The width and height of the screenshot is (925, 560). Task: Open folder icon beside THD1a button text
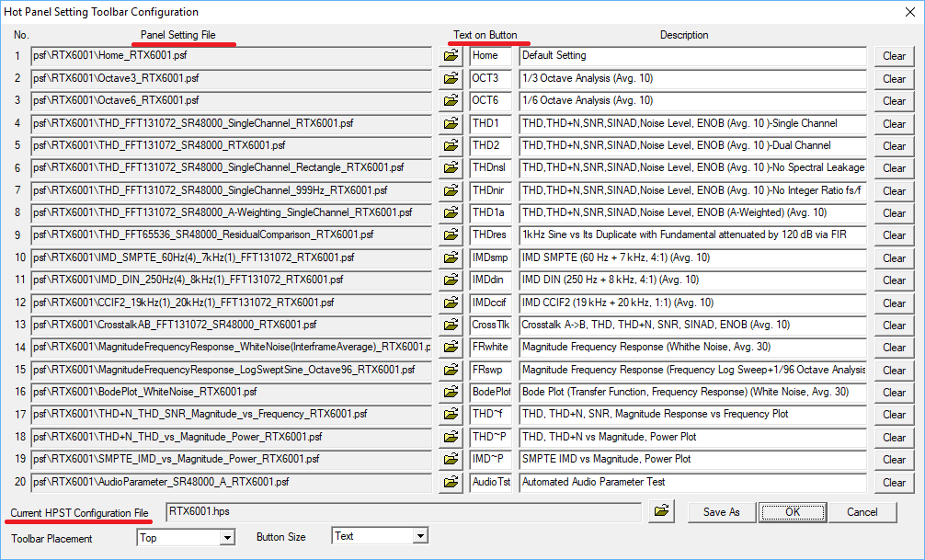coord(451,213)
